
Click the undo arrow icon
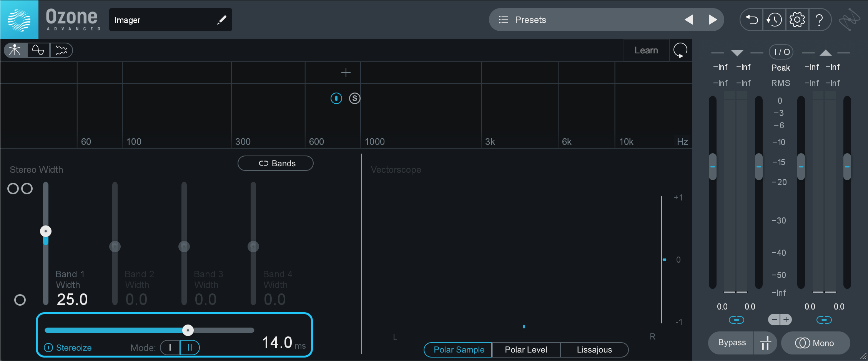(752, 20)
